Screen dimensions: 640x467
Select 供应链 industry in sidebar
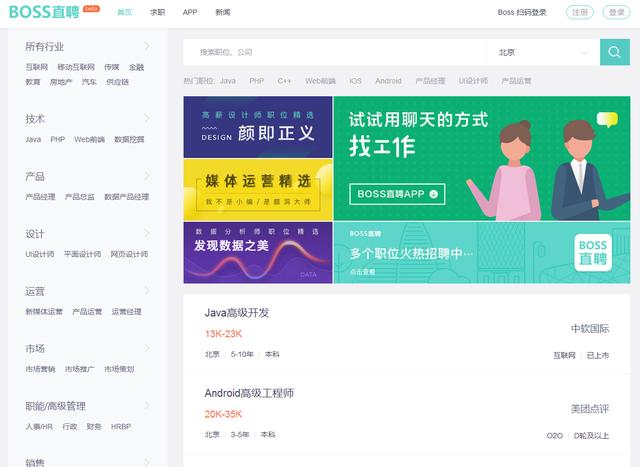(118, 82)
